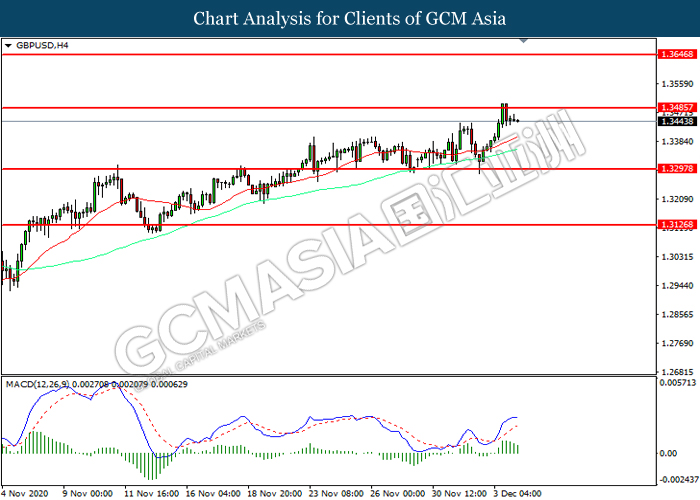Click the Chart Analysis for Clients title
This screenshot has width=700, height=500.
(x=350, y=19)
